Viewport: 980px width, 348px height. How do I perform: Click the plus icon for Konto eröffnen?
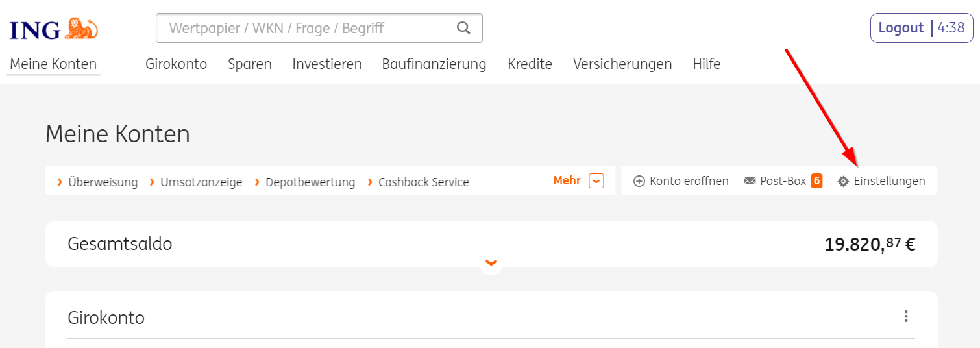(x=639, y=181)
